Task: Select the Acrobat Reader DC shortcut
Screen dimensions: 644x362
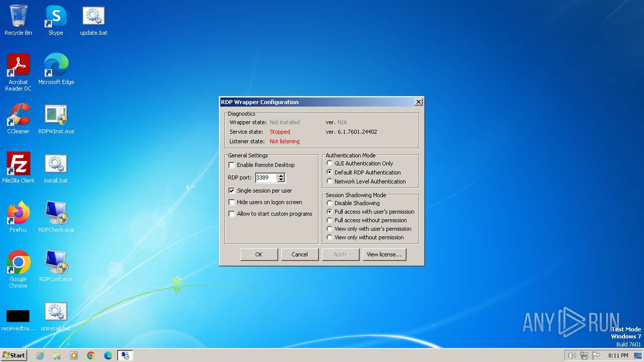Action: point(18,72)
